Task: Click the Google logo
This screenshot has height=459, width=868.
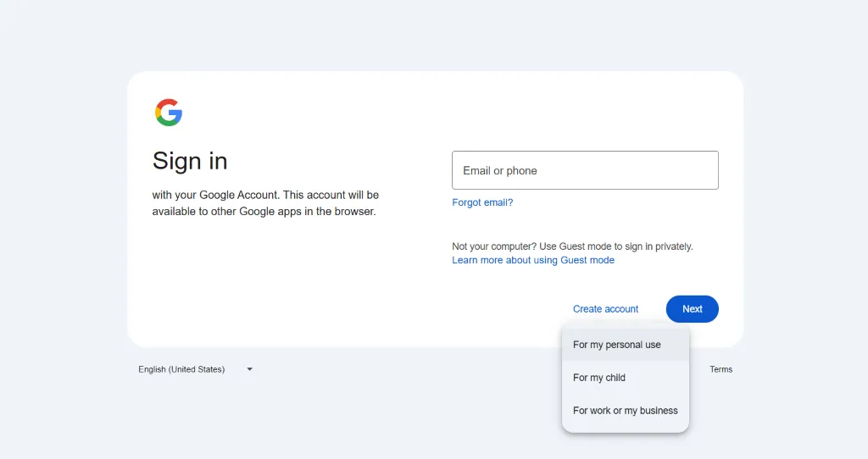Action: [169, 113]
